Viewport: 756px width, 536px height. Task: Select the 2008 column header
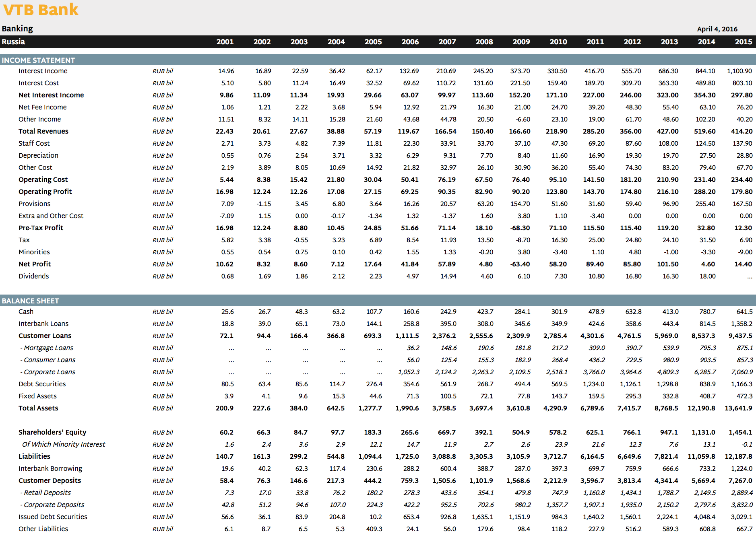[x=484, y=42]
